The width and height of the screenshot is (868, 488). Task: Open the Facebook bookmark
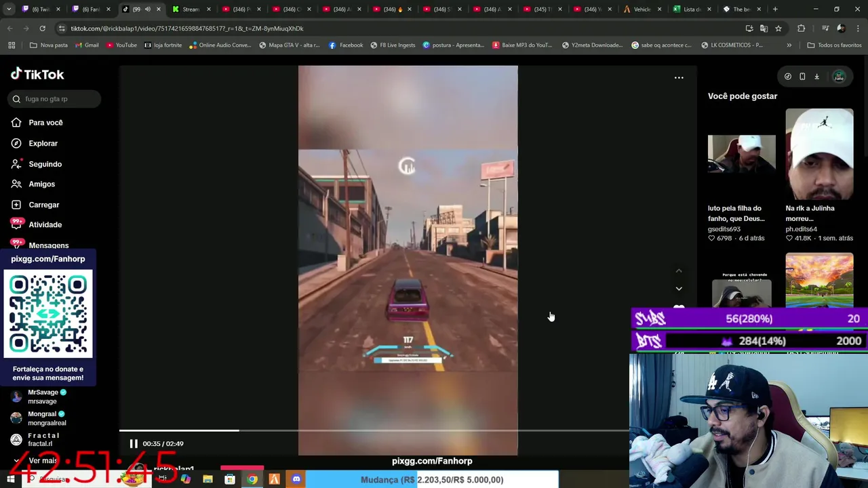[x=346, y=45]
